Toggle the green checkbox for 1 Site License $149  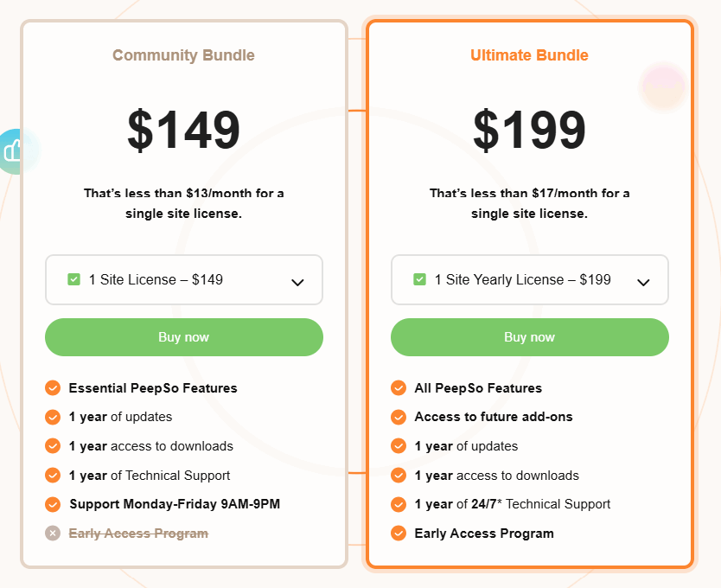point(74,279)
